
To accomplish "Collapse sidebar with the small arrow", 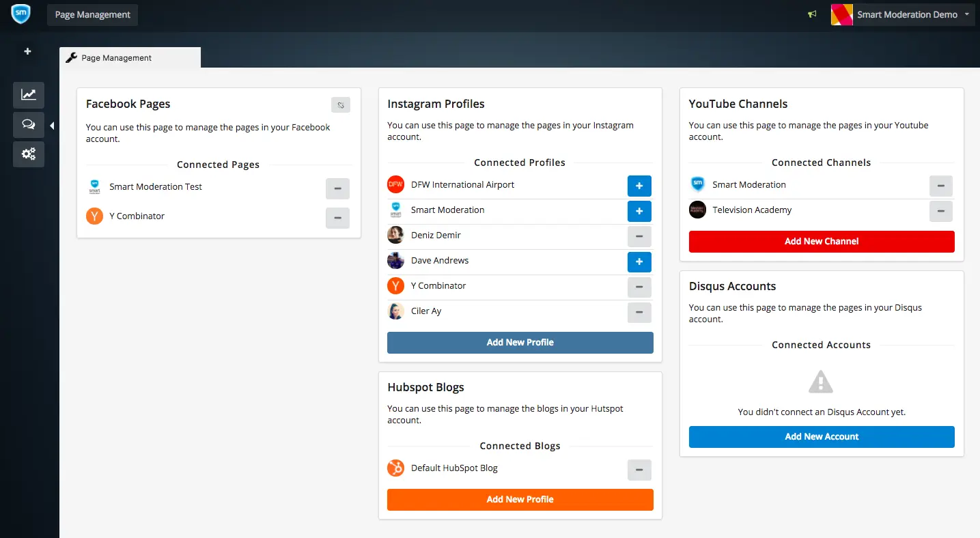I will coord(52,126).
